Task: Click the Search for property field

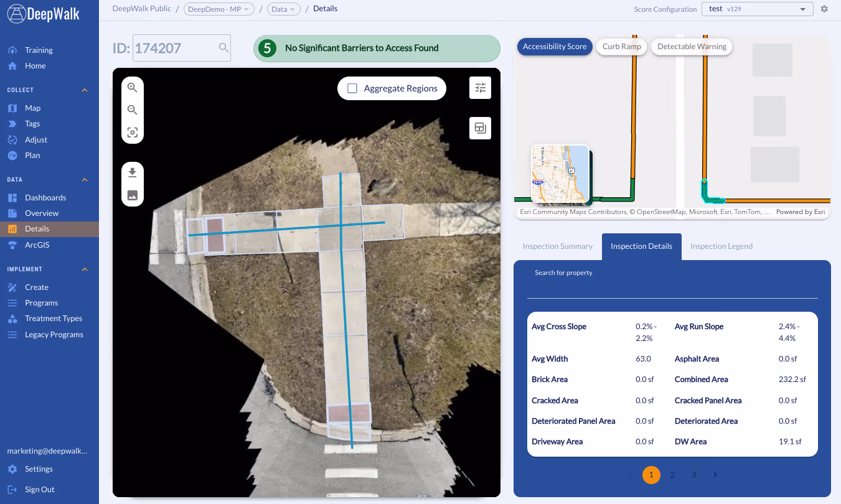Action: point(672,285)
